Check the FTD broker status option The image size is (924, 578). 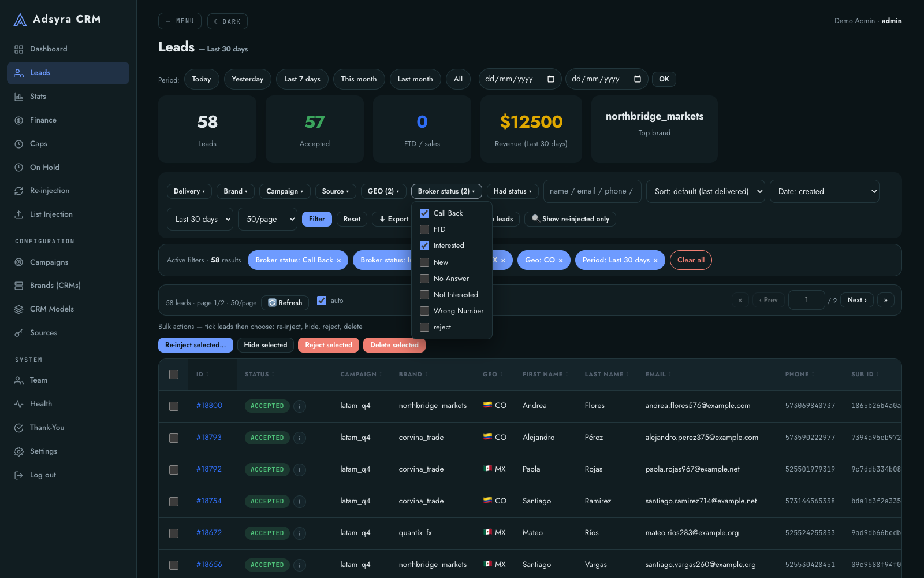click(x=424, y=229)
